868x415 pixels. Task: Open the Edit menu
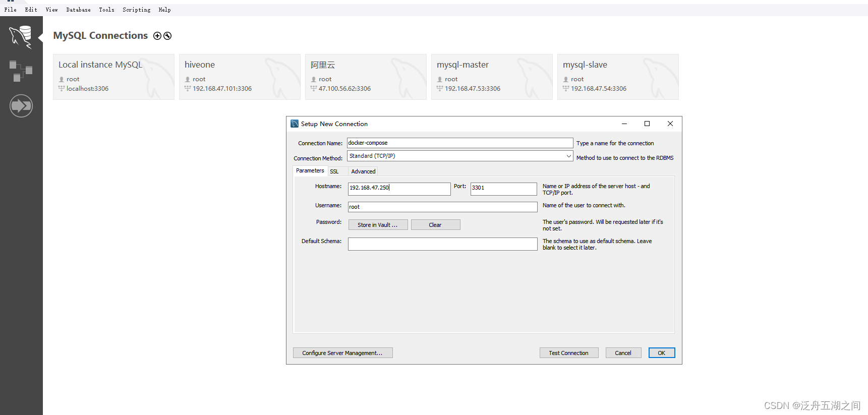coord(31,10)
